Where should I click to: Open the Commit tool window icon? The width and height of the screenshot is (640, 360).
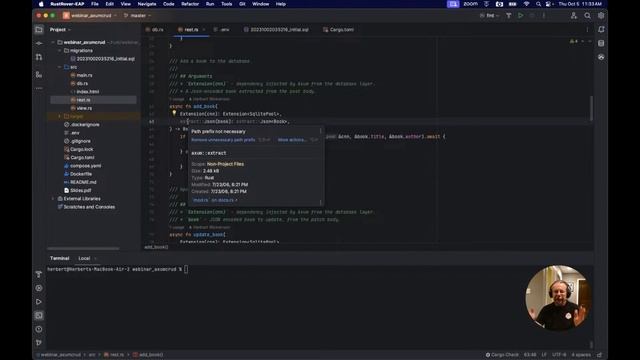(39, 43)
